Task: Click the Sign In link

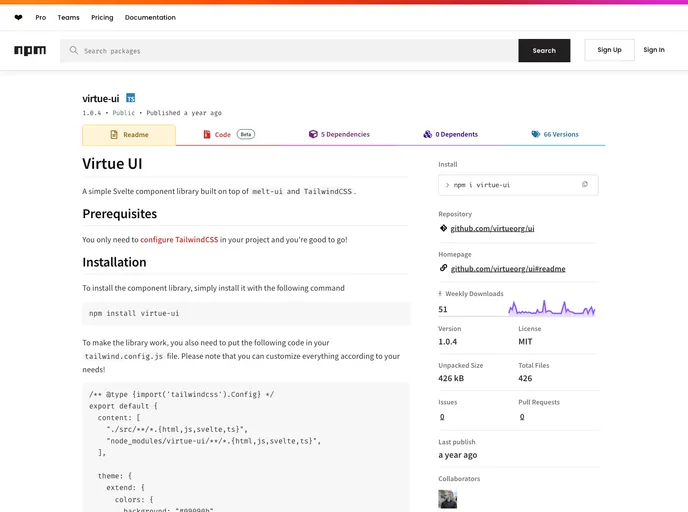Action: tap(654, 50)
